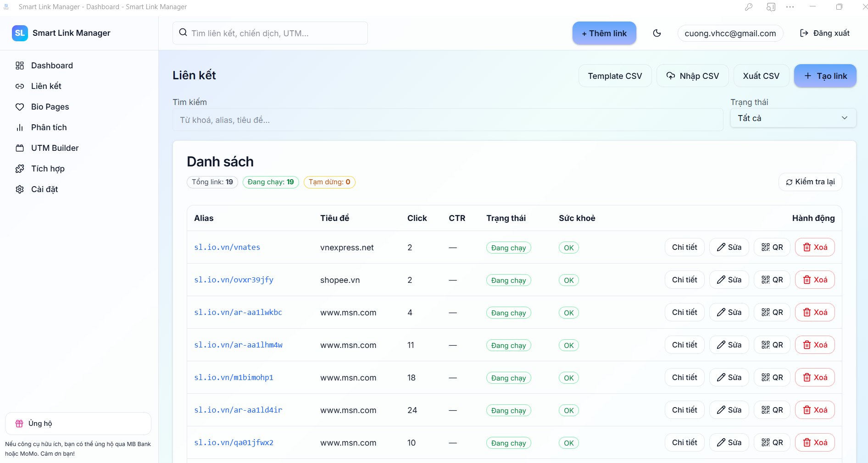This screenshot has height=463, width=868.
Task: Toggle dark mode with the moon icon
Action: pos(657,33)
